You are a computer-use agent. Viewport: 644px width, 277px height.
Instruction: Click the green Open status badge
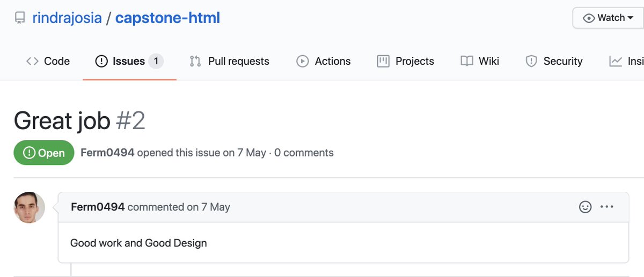click(x=44, y=153)
